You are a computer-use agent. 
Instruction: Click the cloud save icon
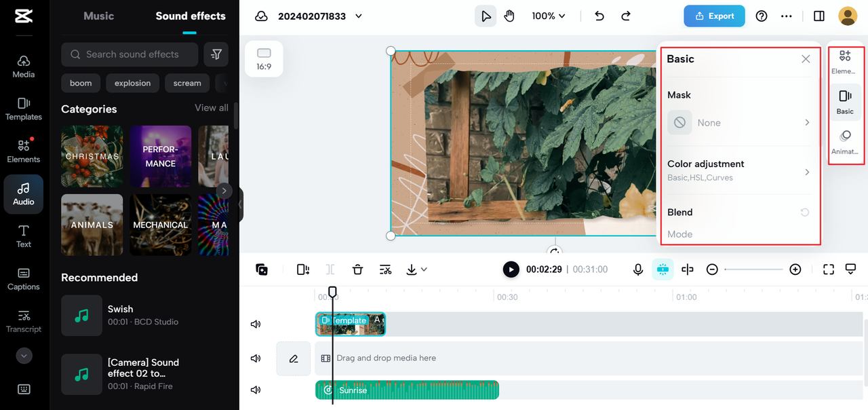pos(261,16)
